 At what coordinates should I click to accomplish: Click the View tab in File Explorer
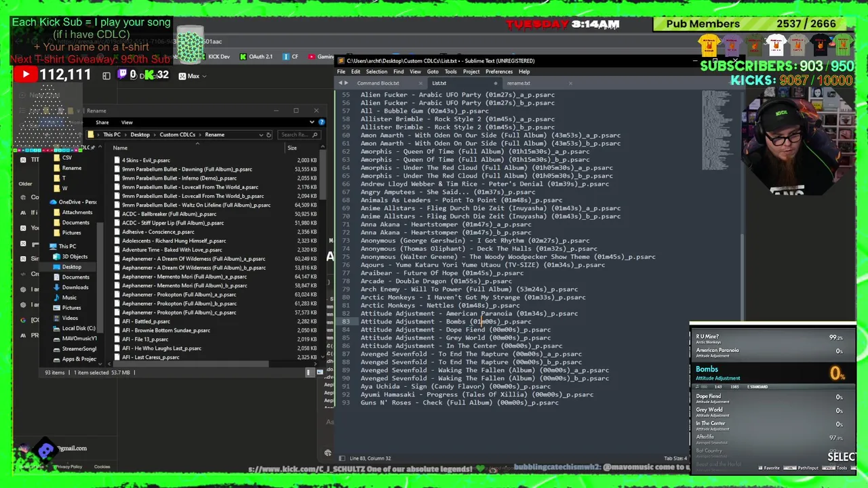point(127,123)
